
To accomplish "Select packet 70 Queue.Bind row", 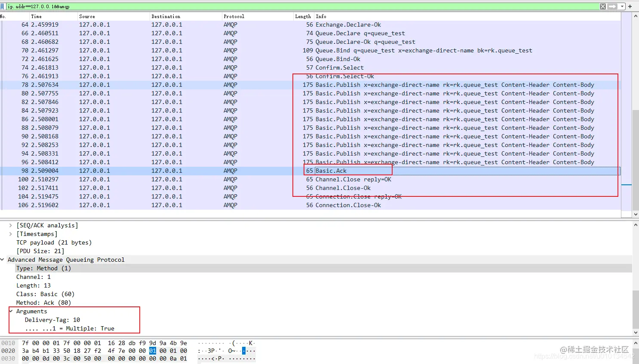I will (310, 51).
